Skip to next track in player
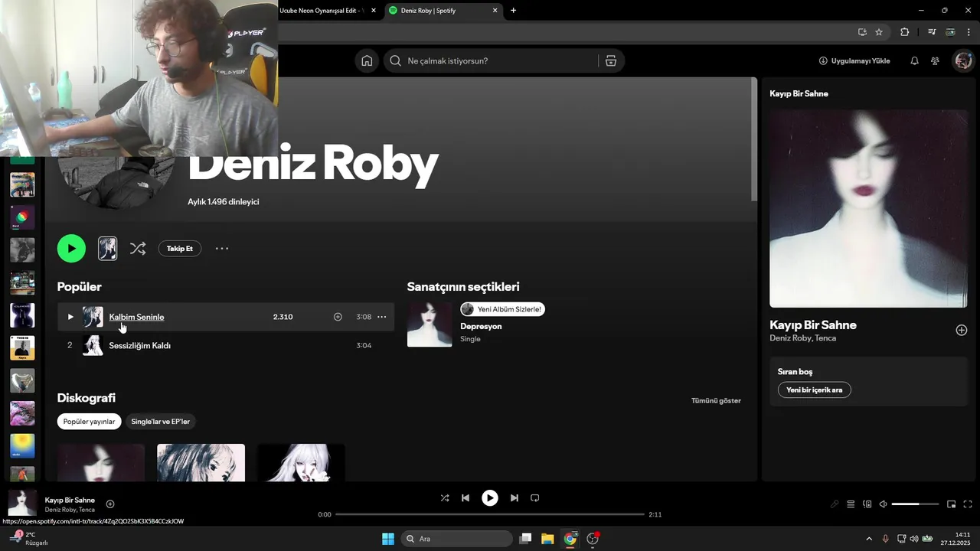 pyautogui.click(x=514, y=498)
